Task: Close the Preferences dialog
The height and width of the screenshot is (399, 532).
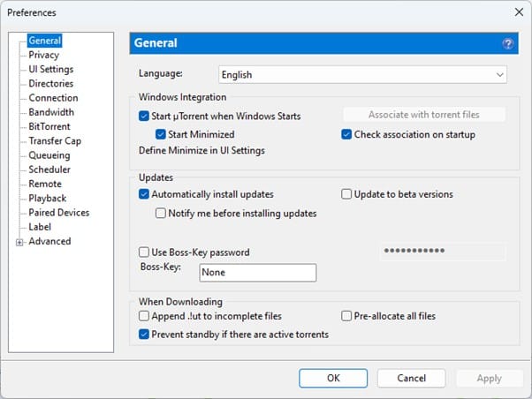Action: pos(519,12)
